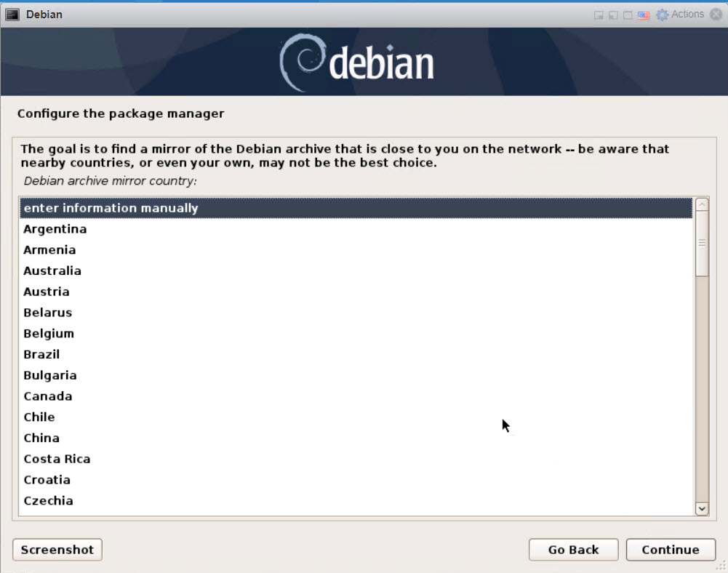728x573 pixels.
Task: Pick Belgium as mirror country
Action: [x=356, y=333]
